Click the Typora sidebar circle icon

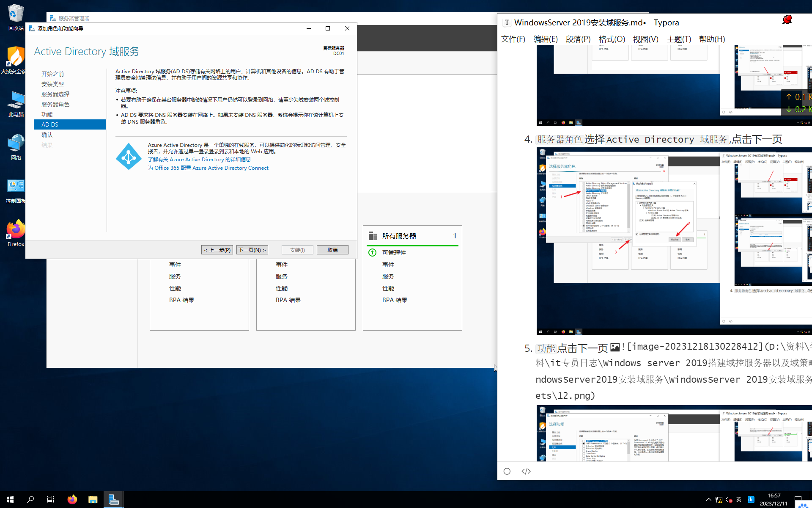[x=507, y=471]
